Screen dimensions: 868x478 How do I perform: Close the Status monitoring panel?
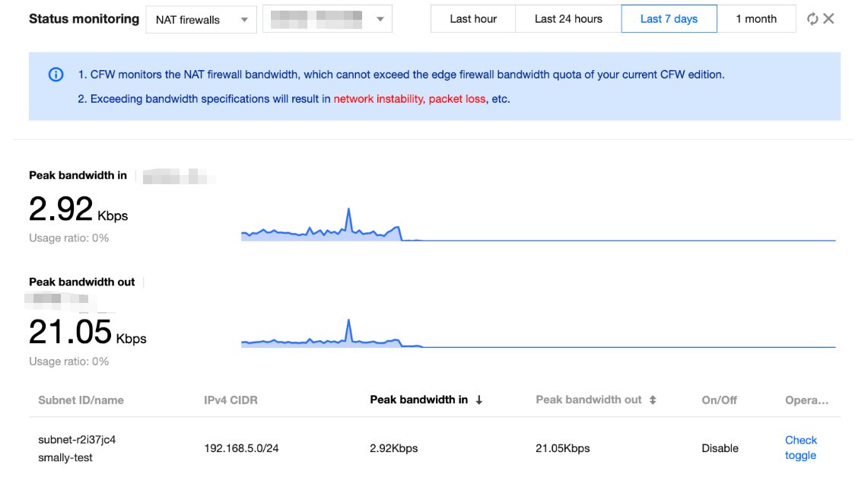tap(829, 19)
